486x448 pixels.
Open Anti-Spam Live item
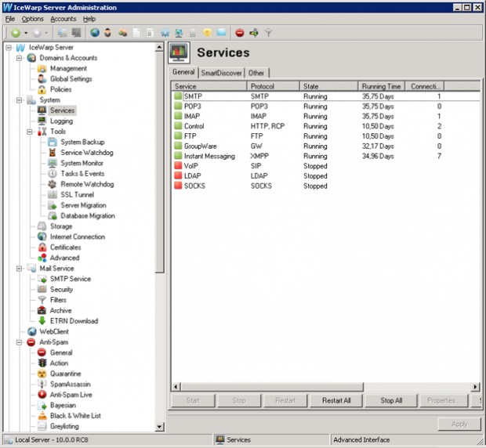point(71,395)
